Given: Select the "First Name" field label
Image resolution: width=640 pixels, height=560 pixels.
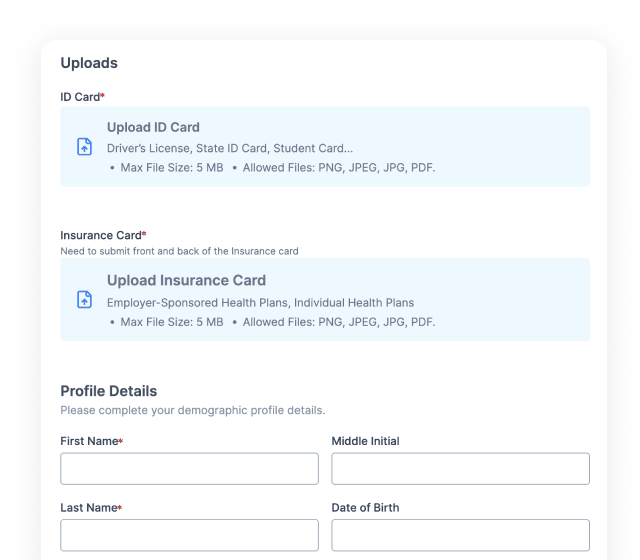Looking at the screenshot, I should tap(90, 441).
